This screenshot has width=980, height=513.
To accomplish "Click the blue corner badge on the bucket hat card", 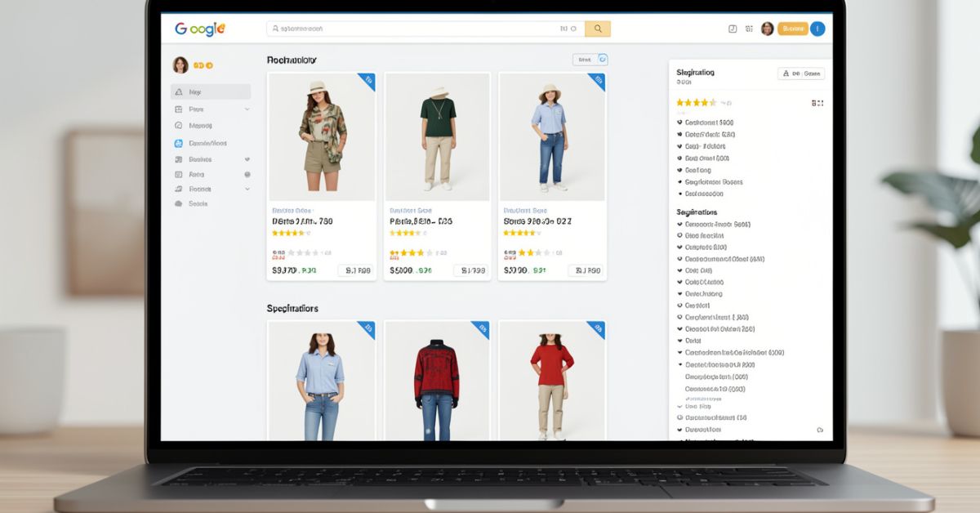I will click(597, 80).
